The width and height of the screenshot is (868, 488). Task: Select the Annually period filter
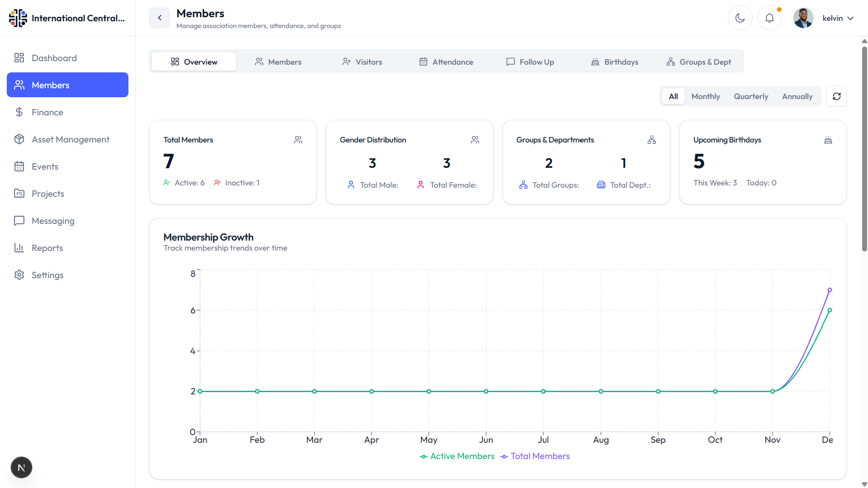point(797,96)
